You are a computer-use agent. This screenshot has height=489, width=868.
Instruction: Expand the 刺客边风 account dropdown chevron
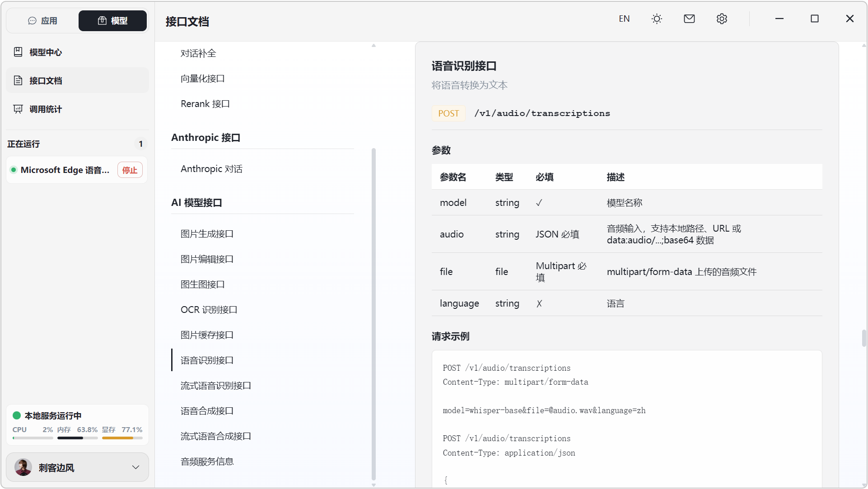click(135, 467)
